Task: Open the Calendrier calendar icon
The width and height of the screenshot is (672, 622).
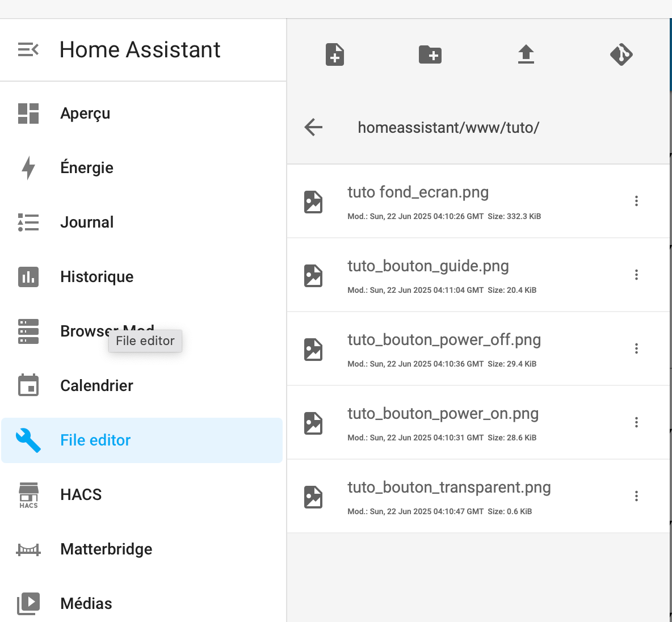Action: click(x=28, y=385)
